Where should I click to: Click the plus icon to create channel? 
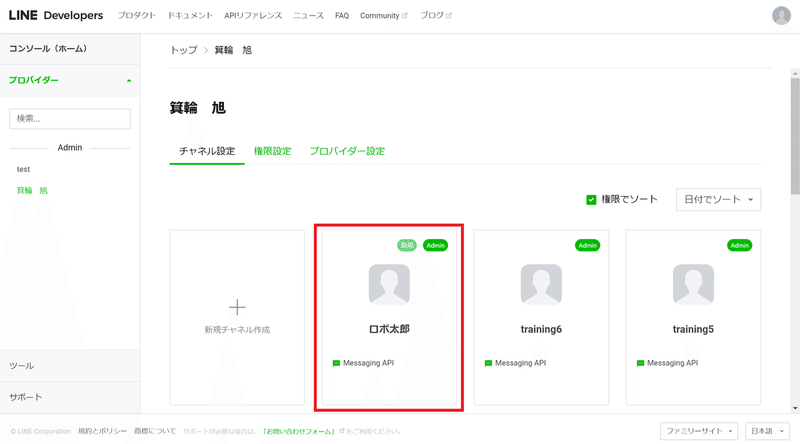[237, 307]
